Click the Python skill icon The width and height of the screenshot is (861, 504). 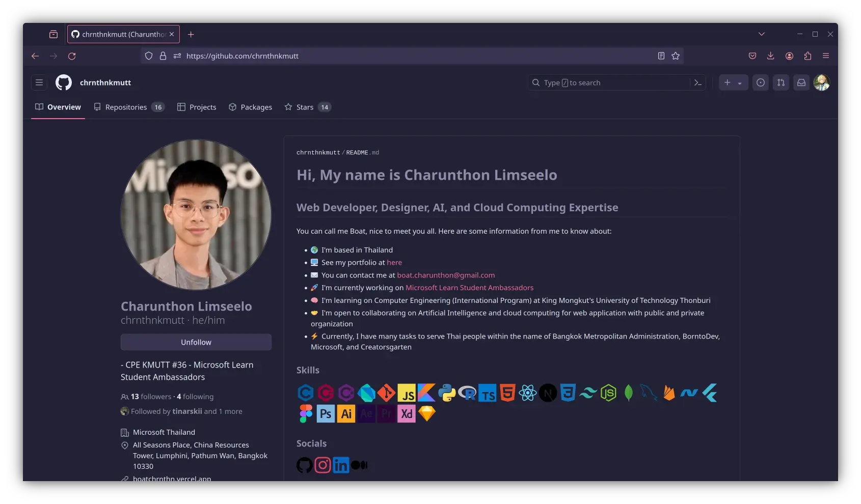[x=447, y=393]
